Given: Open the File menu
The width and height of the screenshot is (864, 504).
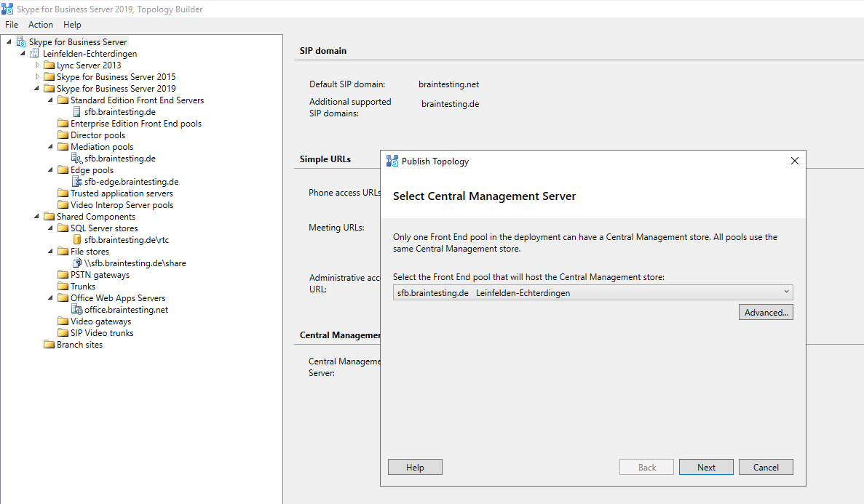Looking at the screenshot, I should click(12, 25).
